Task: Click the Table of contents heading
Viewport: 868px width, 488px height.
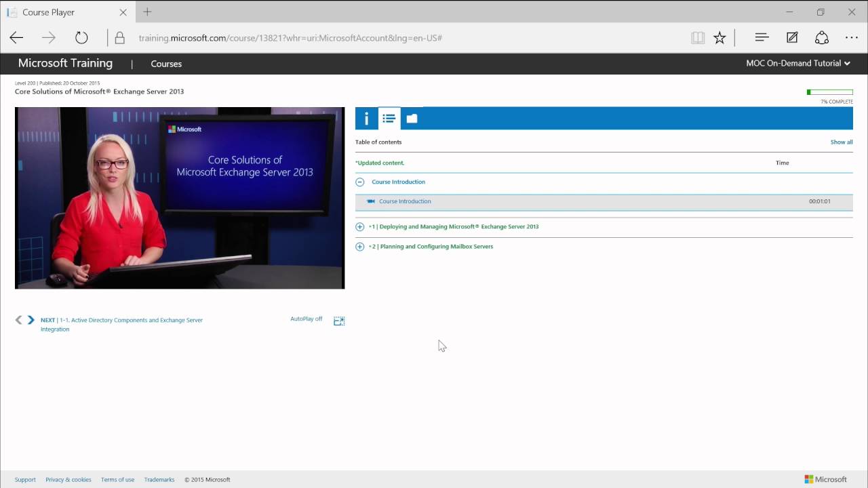Action: (378, 142)
